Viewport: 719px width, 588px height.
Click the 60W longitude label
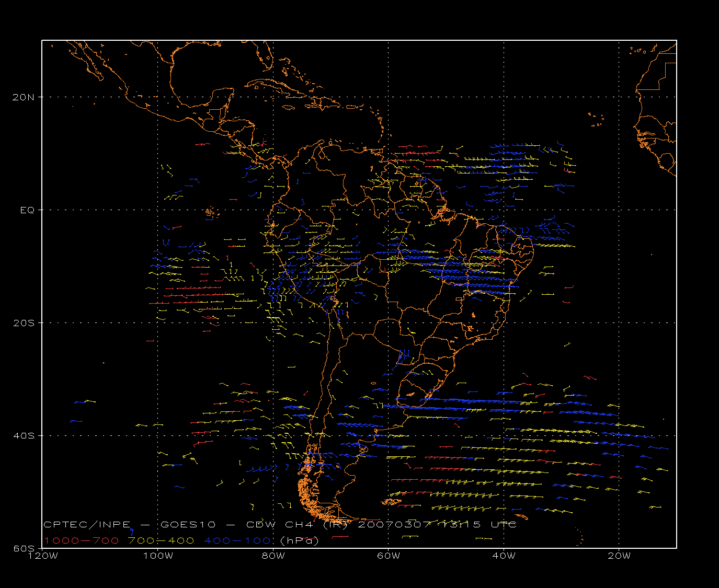click(389, 556)
